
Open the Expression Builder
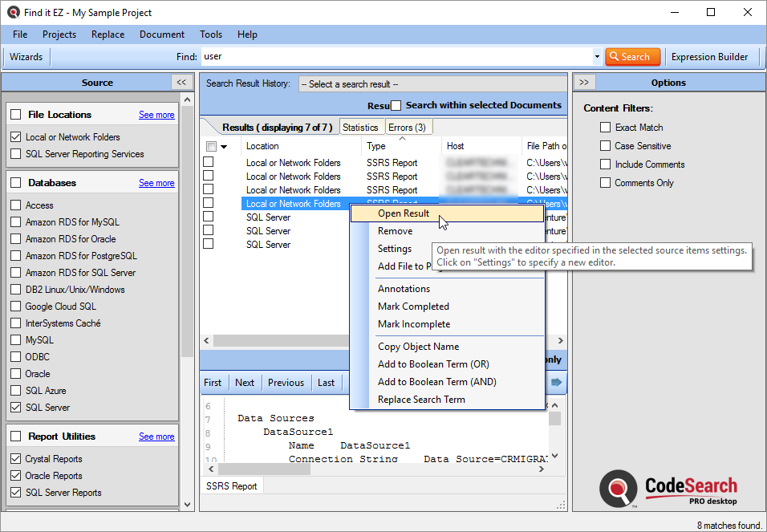[709, 57]
